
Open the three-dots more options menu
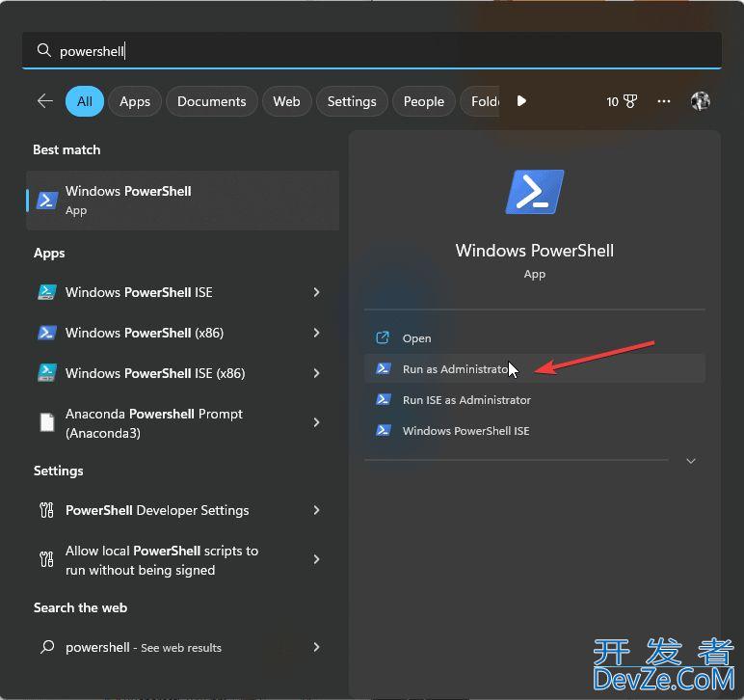664,101
